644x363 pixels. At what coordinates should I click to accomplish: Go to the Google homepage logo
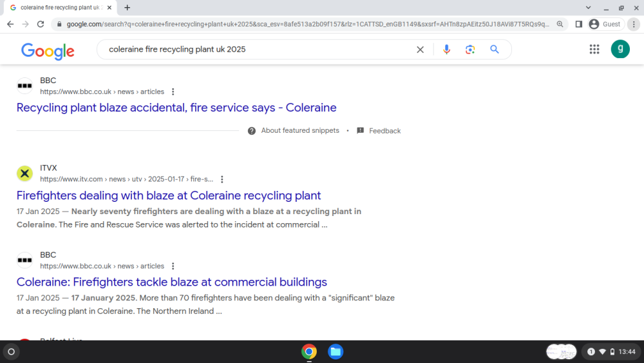pos(48,51)
